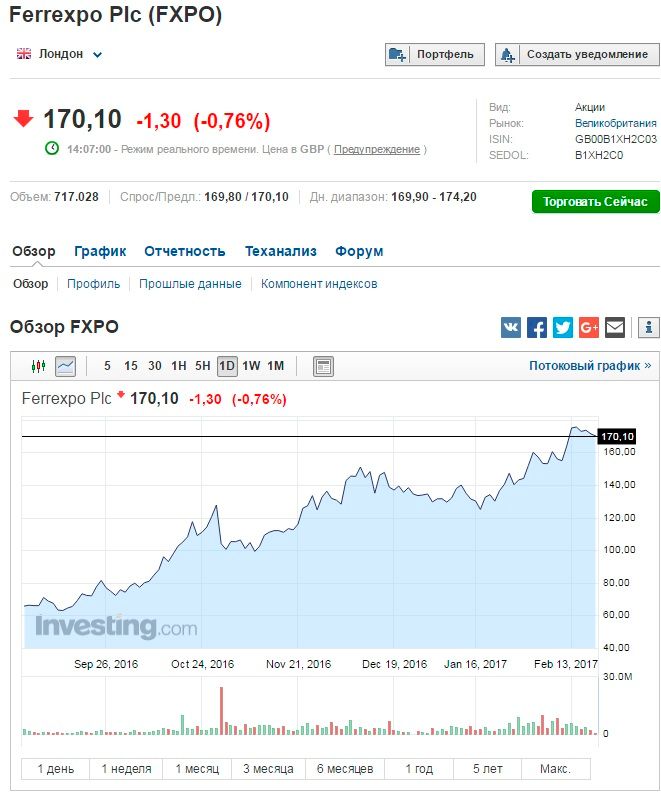Screen dimensions: 661x793
Task: Share via Google Plus icon
Action: click(589, 327)
